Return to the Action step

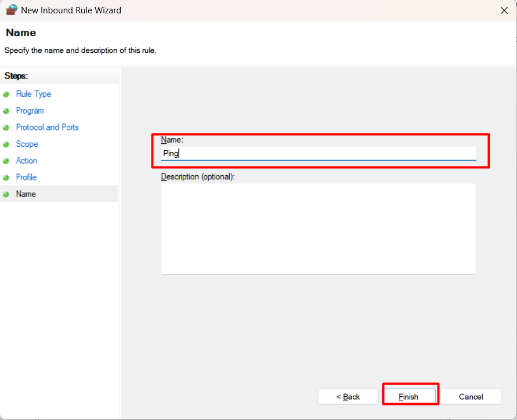click(x=27, y=161)
